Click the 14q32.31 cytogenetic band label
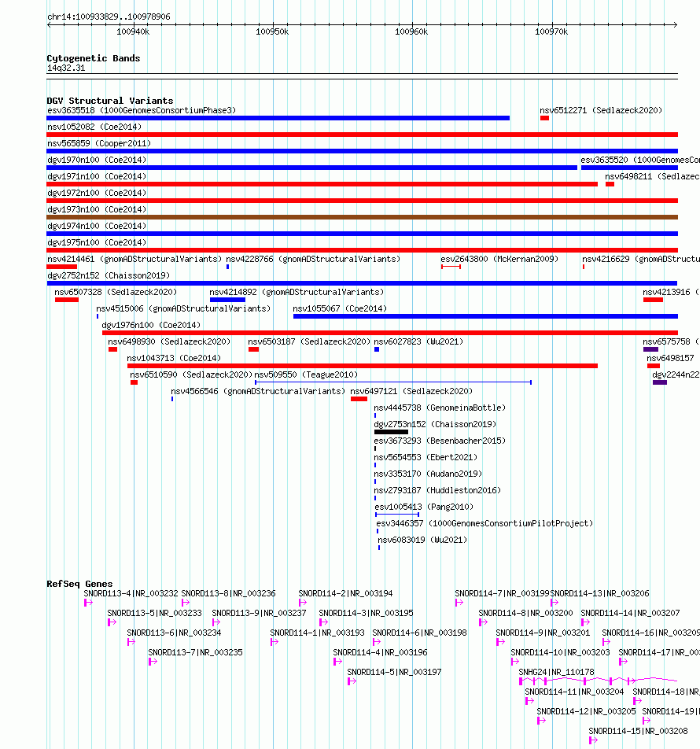The width and height of the screenshot is (700, 749). coord(66,68)
